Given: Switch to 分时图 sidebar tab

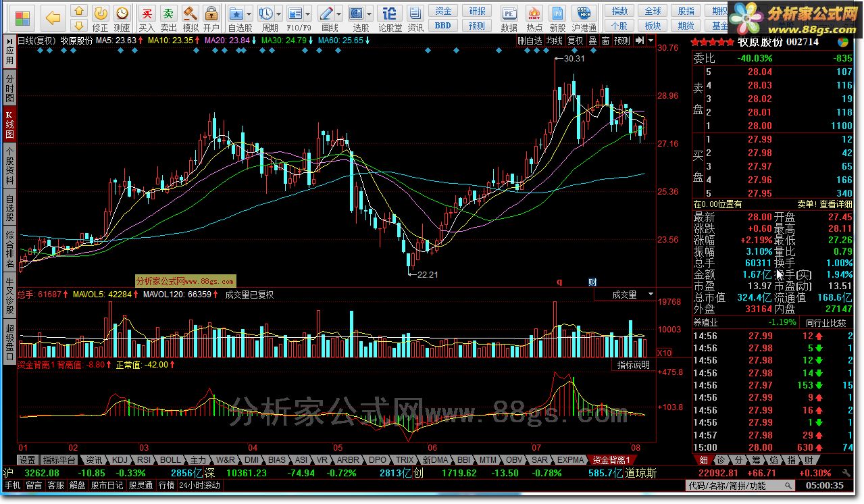Looking at the screenshot, I should 9,88.
